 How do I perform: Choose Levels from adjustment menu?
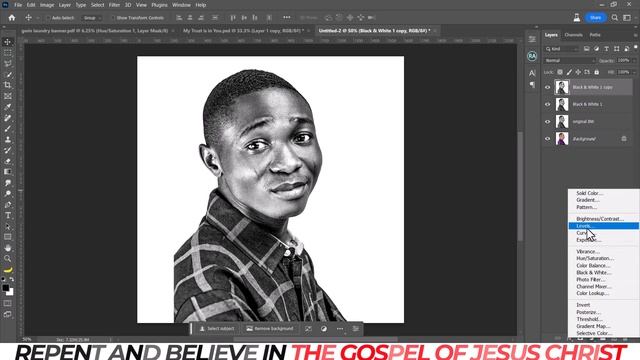point(604,226)
